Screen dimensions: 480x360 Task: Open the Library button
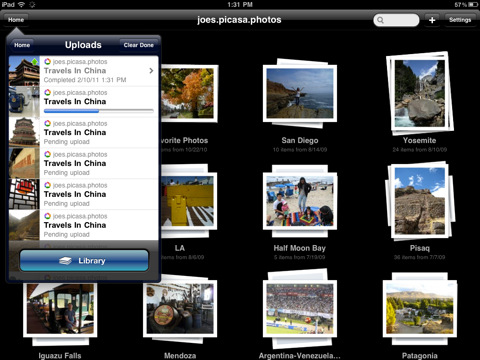pyautogui.click(x=84, y=261)
